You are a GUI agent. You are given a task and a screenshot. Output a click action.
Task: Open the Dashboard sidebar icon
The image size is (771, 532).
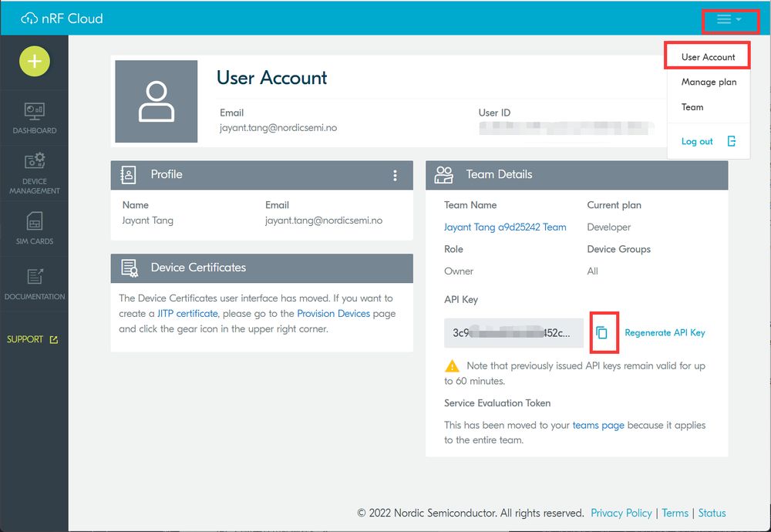35,118
